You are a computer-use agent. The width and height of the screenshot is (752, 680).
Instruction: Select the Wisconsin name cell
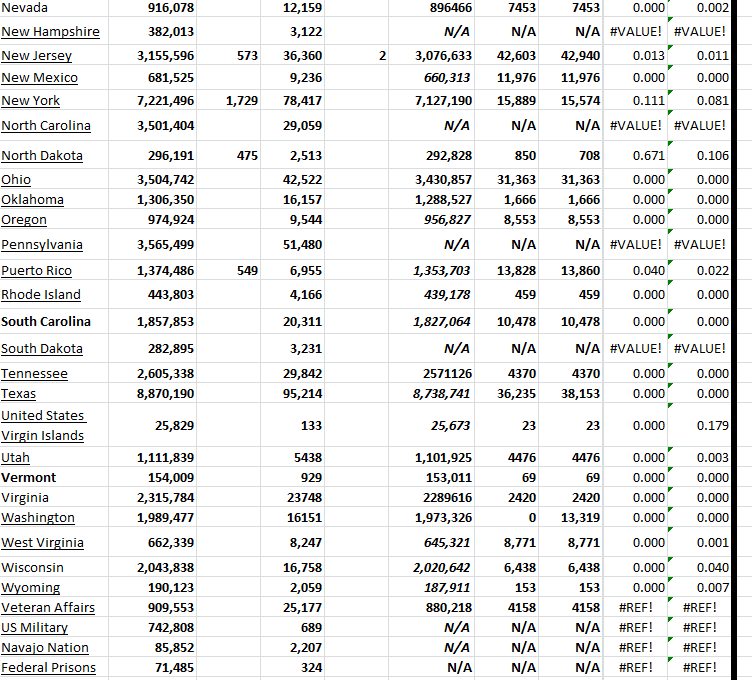click(54, 568)
